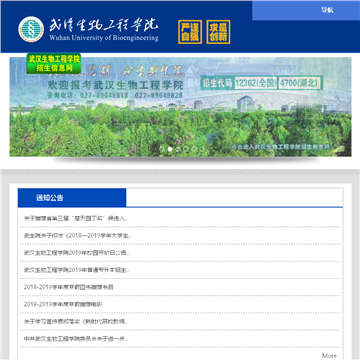The width and height of the screenshot is (360, 360).
Task: Open notice 武生院关于印发《2018—2019学年大学生..
Action: point(77,236)
